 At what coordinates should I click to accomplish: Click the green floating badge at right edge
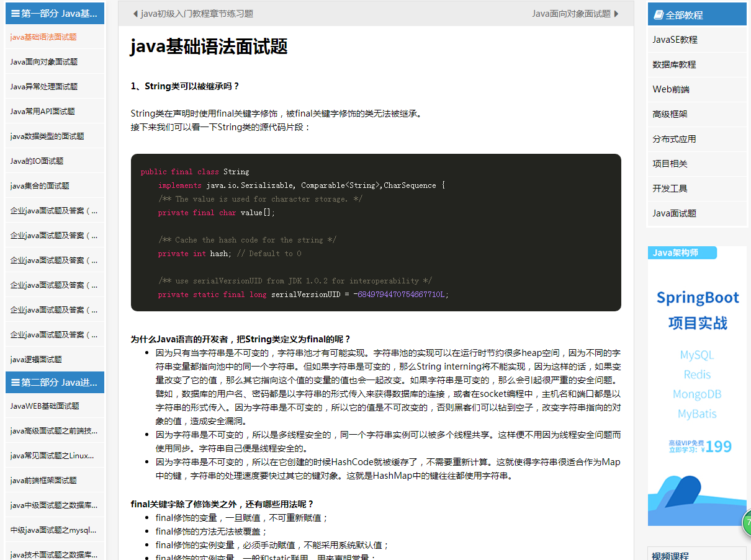tap(746, 523)
